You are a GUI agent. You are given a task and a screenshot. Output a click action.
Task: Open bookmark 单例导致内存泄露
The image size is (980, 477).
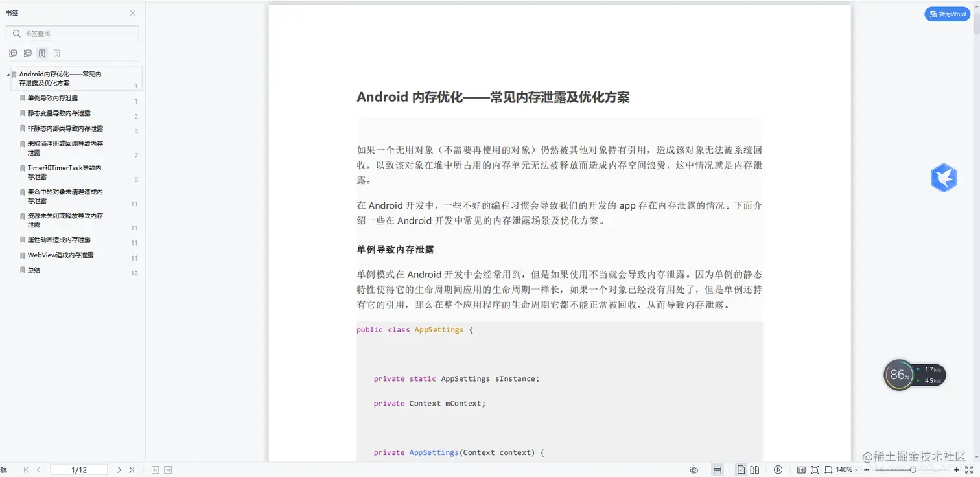52,98
